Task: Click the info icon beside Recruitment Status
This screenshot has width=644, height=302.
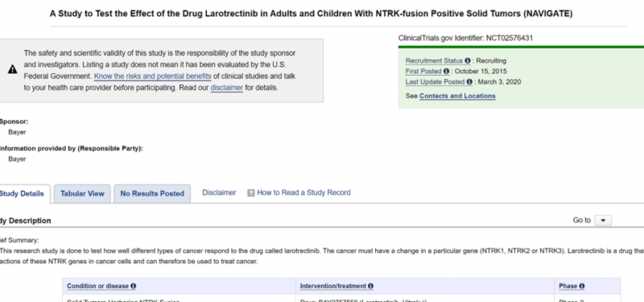Action: 468,61
